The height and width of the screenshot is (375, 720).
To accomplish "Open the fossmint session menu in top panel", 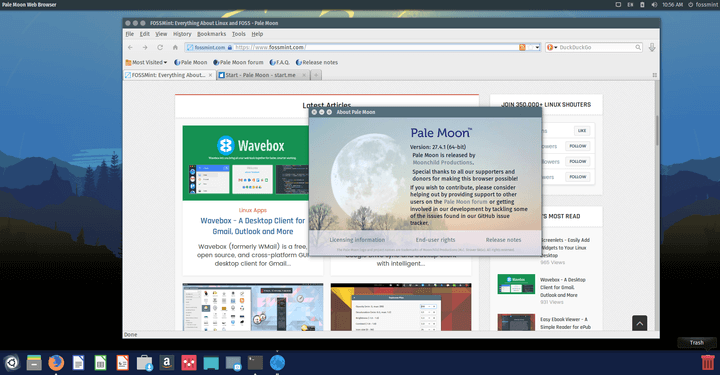I will click(x=703, y=5).
